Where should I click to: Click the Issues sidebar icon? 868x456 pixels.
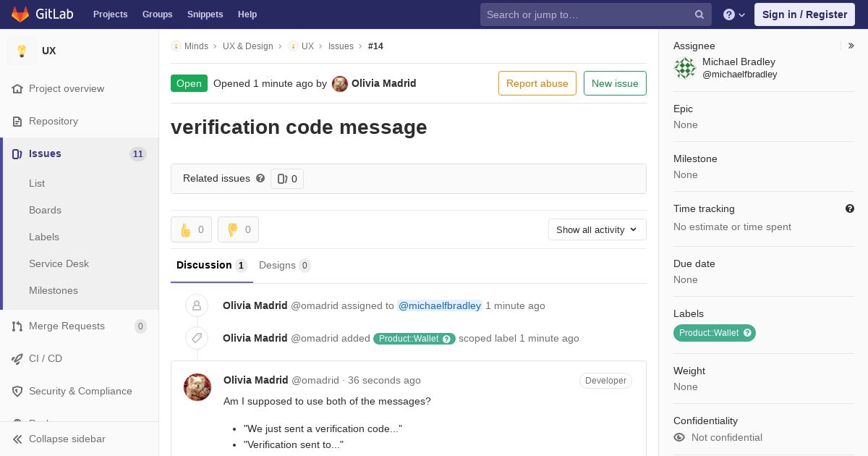(17, 153)
